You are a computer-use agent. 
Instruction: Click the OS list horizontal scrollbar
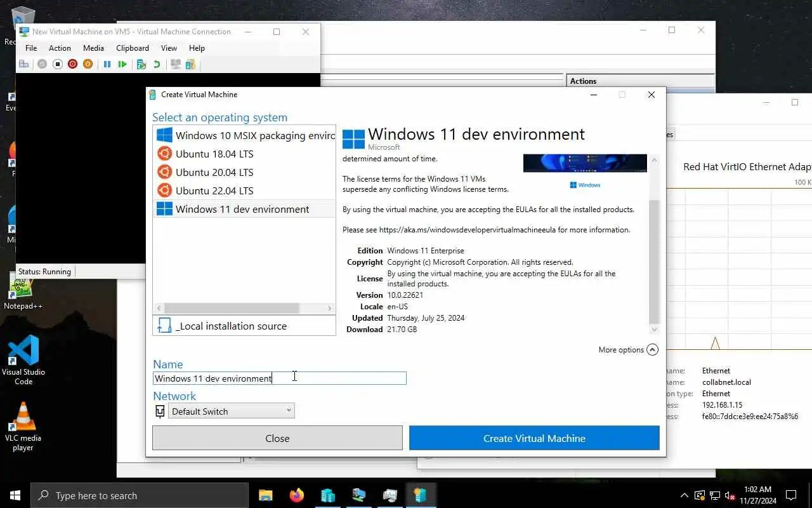(231, 308)
